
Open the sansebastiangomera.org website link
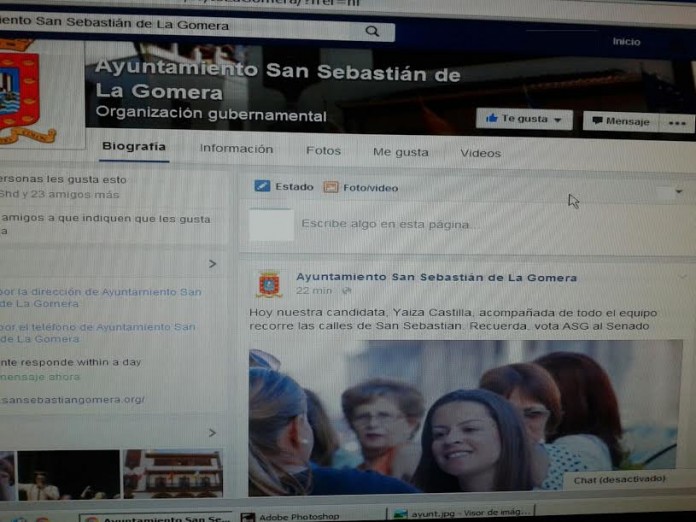coord(72,400)
